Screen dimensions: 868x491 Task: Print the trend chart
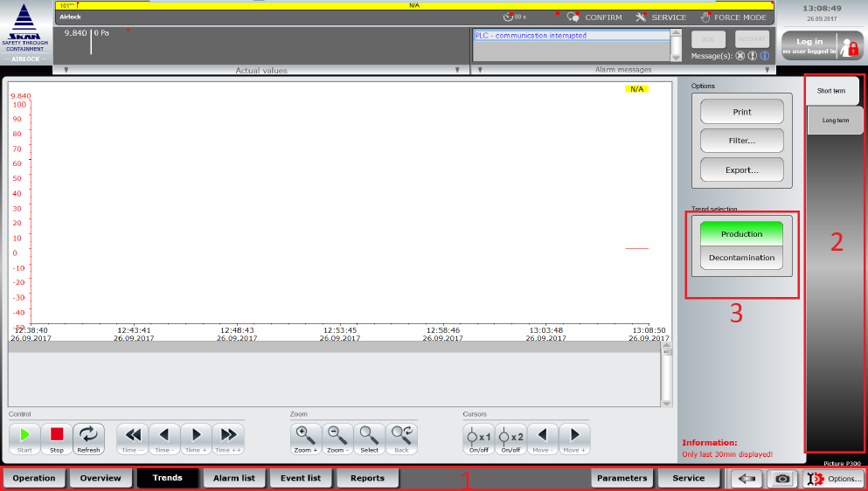point(742,112)
